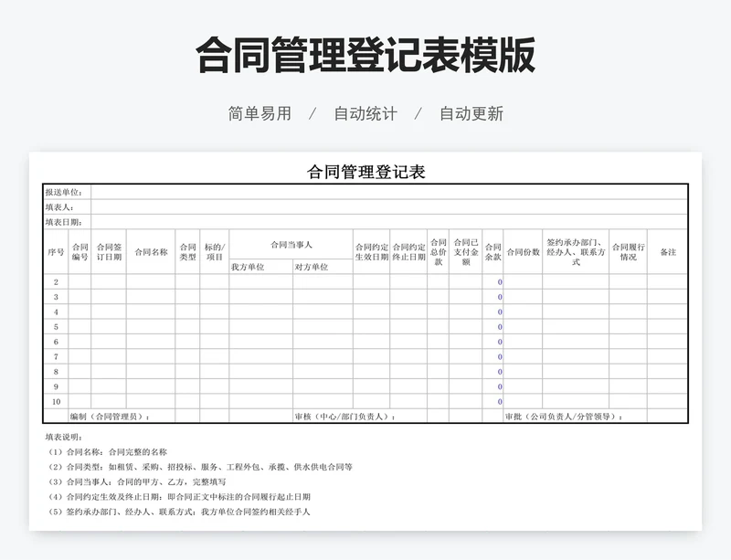Select the 序号 column header
Image resolution: width=731 pixels, height=560 pixels.
click(x=56, y=252)
